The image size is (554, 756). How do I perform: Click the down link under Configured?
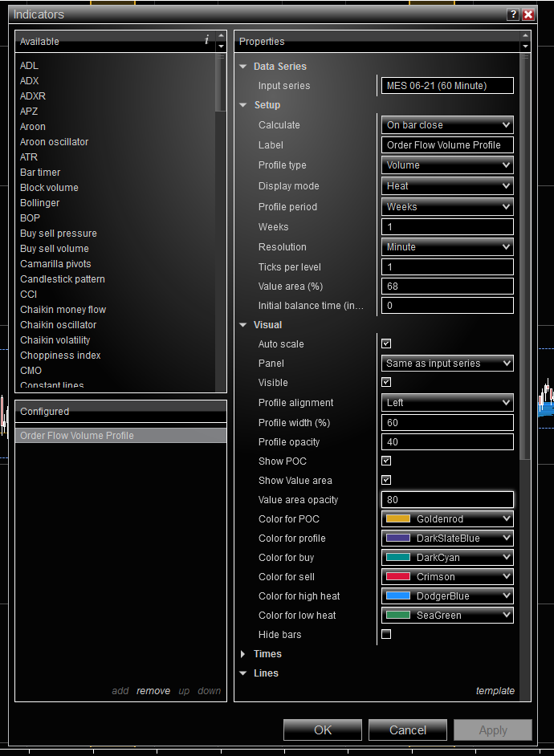pos(210,691)
